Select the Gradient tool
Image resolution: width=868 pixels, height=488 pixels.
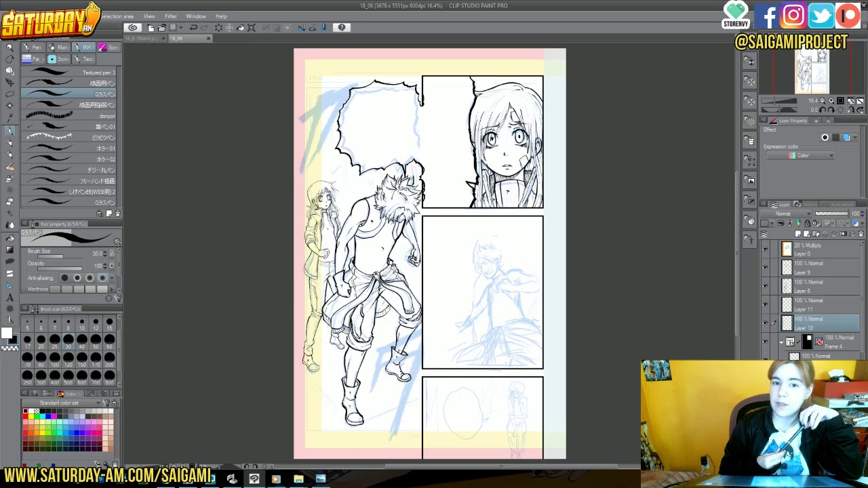tap(9, 250)
